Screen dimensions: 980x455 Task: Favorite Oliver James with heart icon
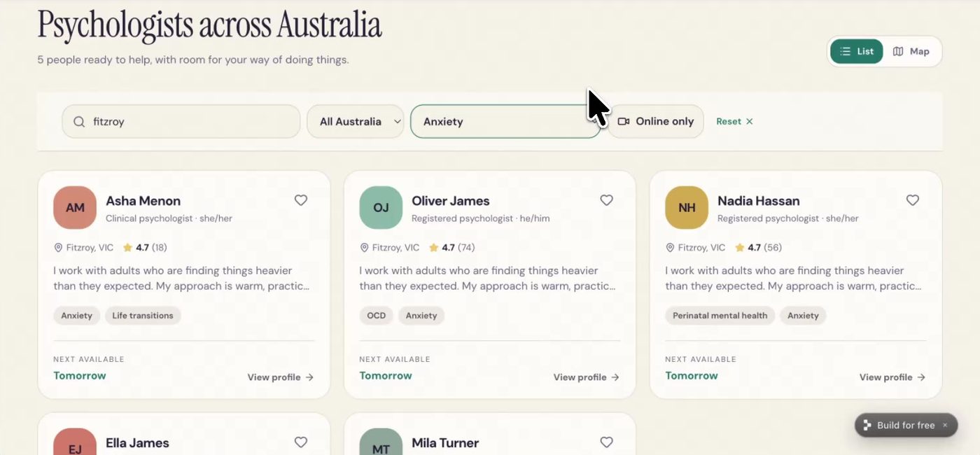[607, 200]
